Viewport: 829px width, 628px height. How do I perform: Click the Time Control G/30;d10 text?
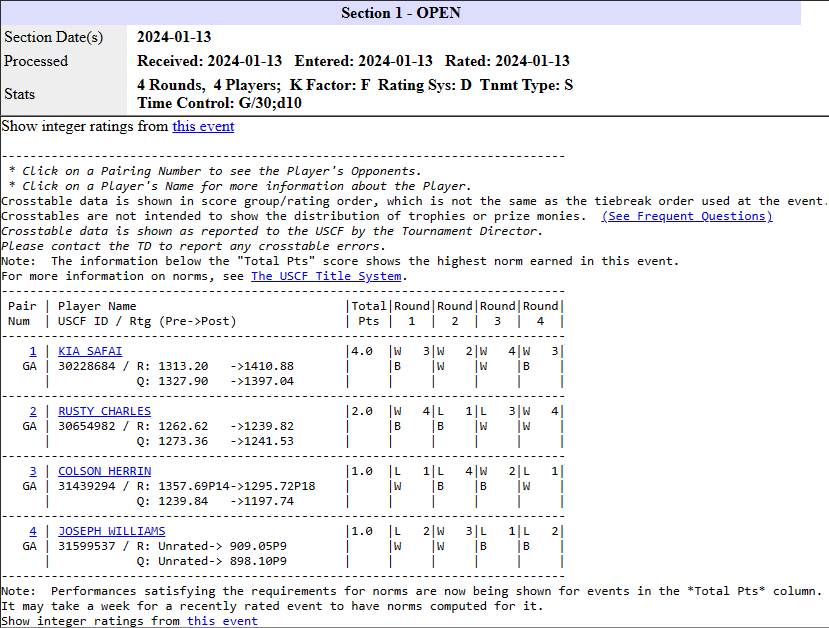coord(220,102)
